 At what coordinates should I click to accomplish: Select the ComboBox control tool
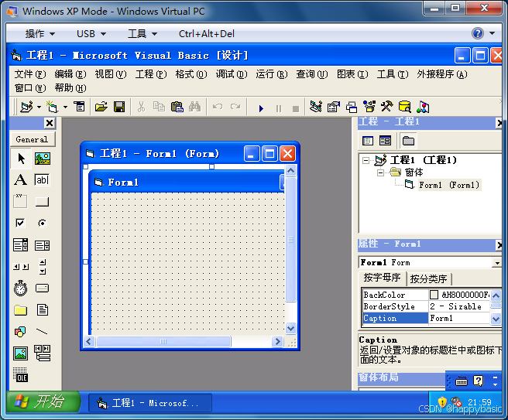pyautogui.click(x=20, y=245)
